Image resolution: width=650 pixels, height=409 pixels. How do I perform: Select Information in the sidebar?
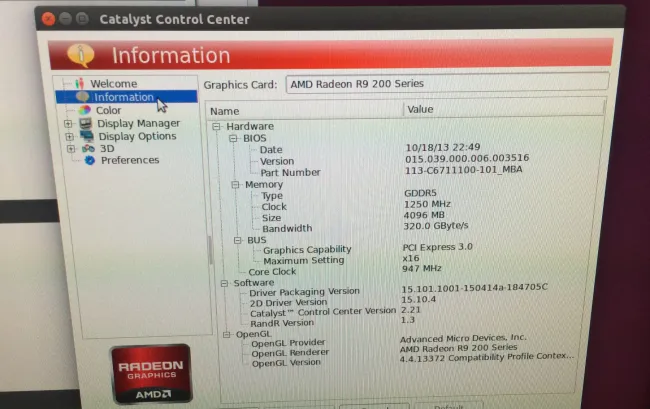(126, 97)
